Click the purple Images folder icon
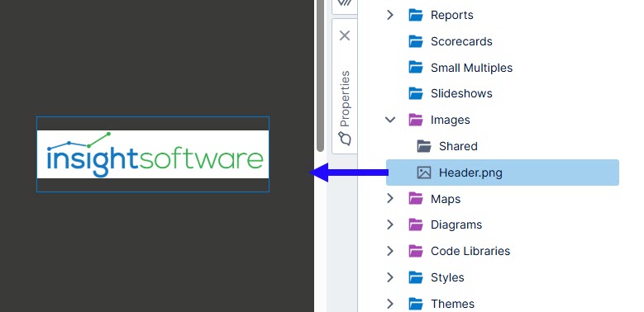This screenshot has width=644, height=312. coord(416,120)
